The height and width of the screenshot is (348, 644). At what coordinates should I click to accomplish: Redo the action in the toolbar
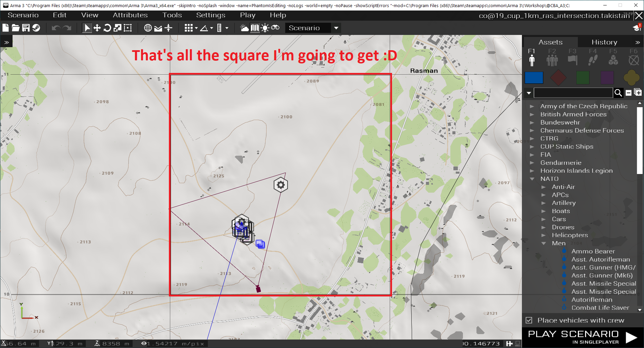pyautogui.click(x=67, y=28)
